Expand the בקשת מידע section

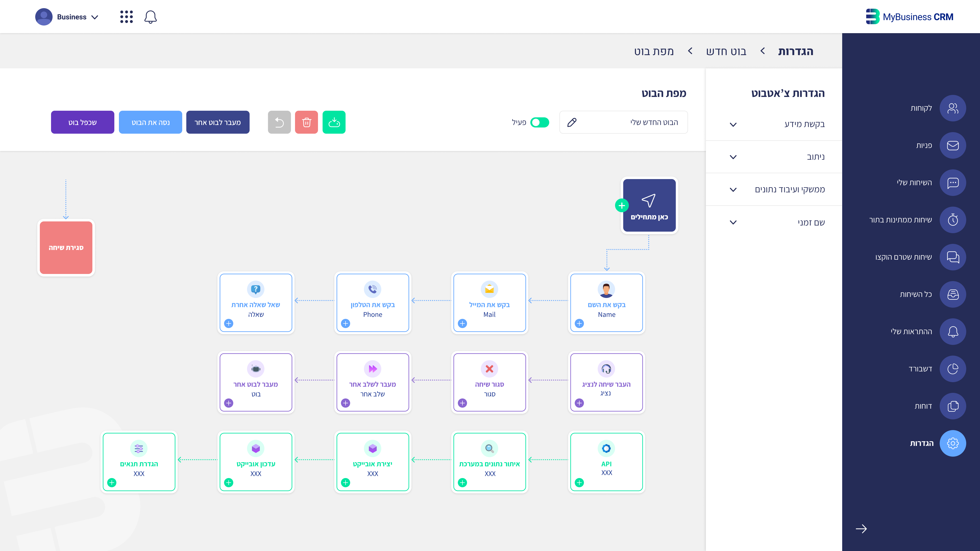point(733,124)
